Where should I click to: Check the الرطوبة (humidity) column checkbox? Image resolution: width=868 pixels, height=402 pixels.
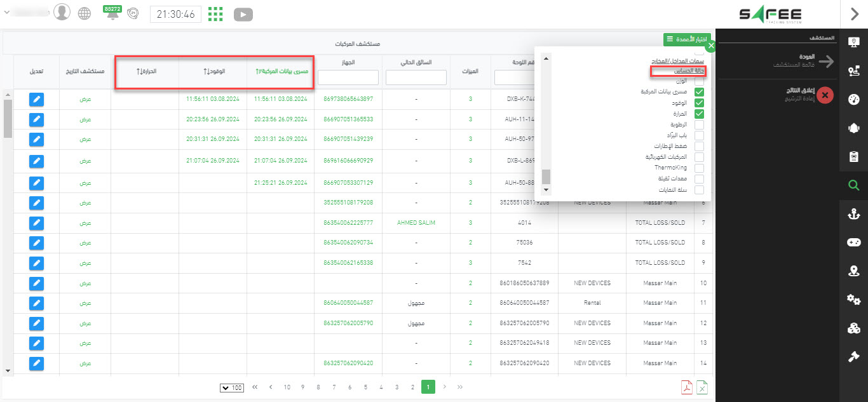click(x=699, y=124)
